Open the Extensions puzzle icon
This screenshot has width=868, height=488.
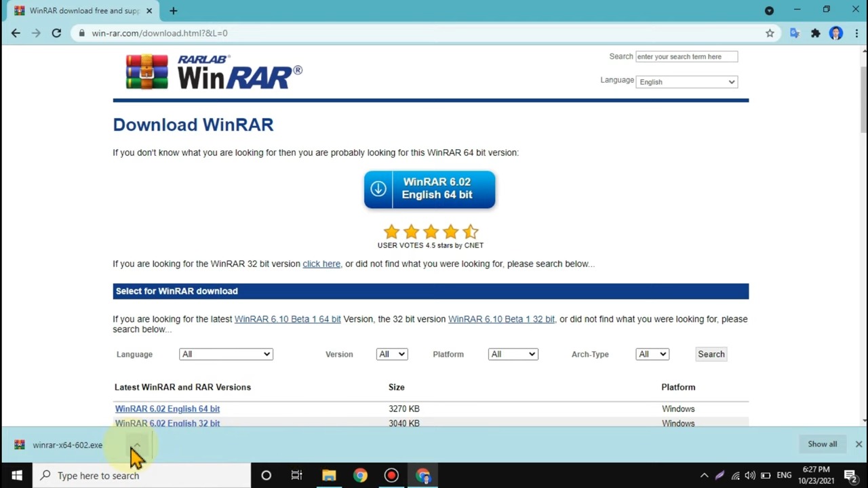click(x=816, y=33)
